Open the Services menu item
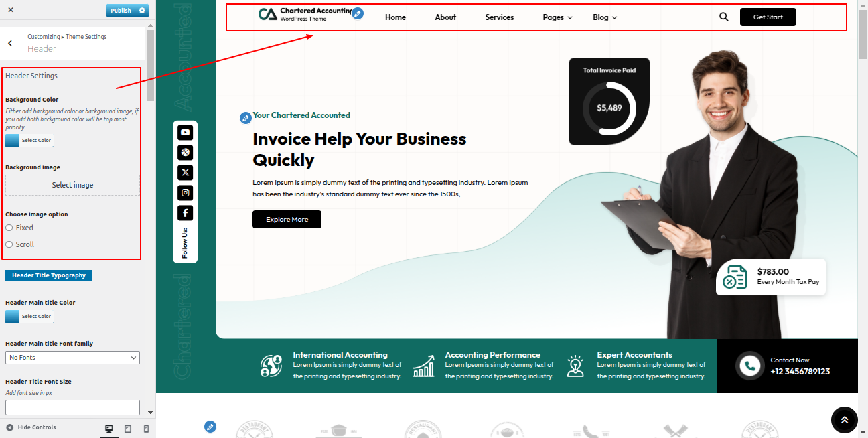Screen dimensions: 868x438 [x=500, y=17]
